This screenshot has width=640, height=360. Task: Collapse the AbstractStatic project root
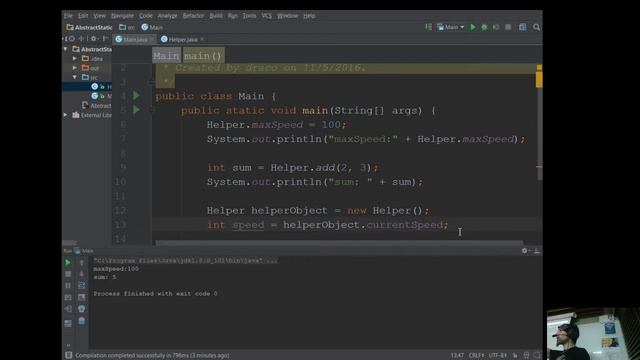click(x=66, y=49)
